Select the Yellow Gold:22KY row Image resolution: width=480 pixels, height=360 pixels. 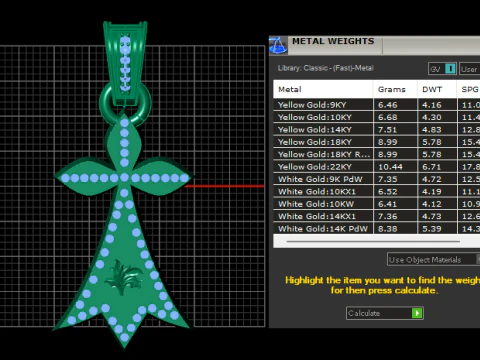coord(377,167)
